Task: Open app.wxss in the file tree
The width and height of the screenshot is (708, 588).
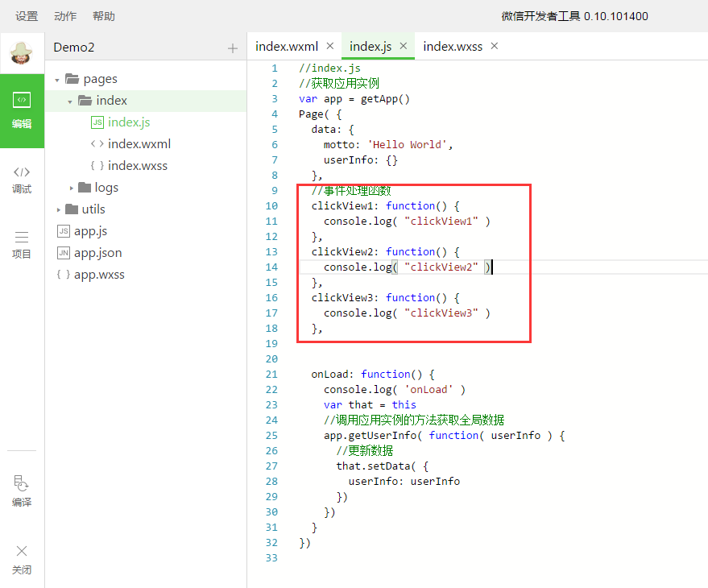Action: click(99, 275)
